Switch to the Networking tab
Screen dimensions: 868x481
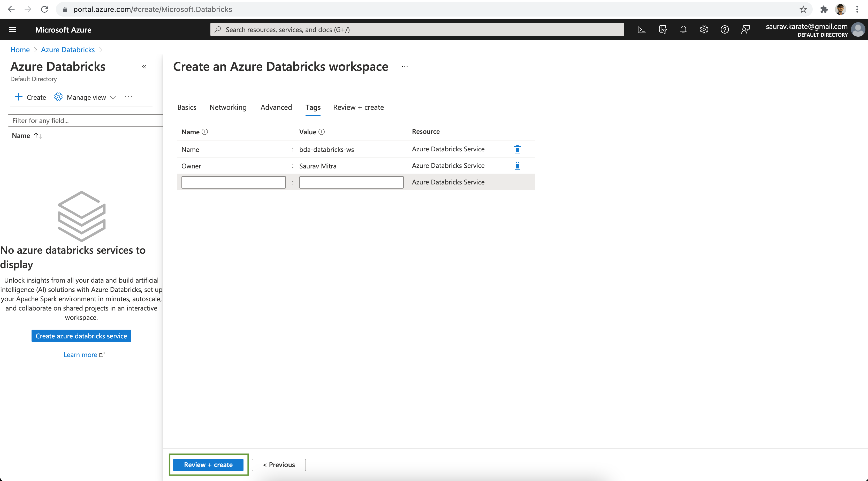point(228,107)
